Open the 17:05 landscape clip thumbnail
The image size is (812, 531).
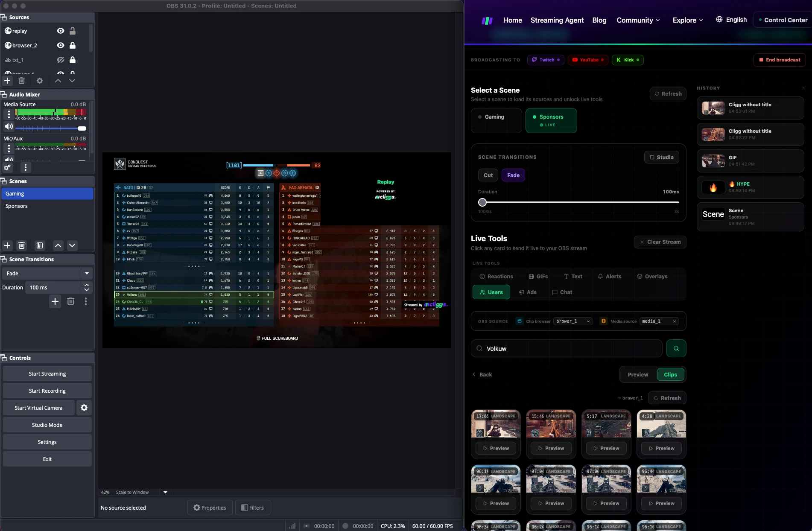tap(496, 424)
